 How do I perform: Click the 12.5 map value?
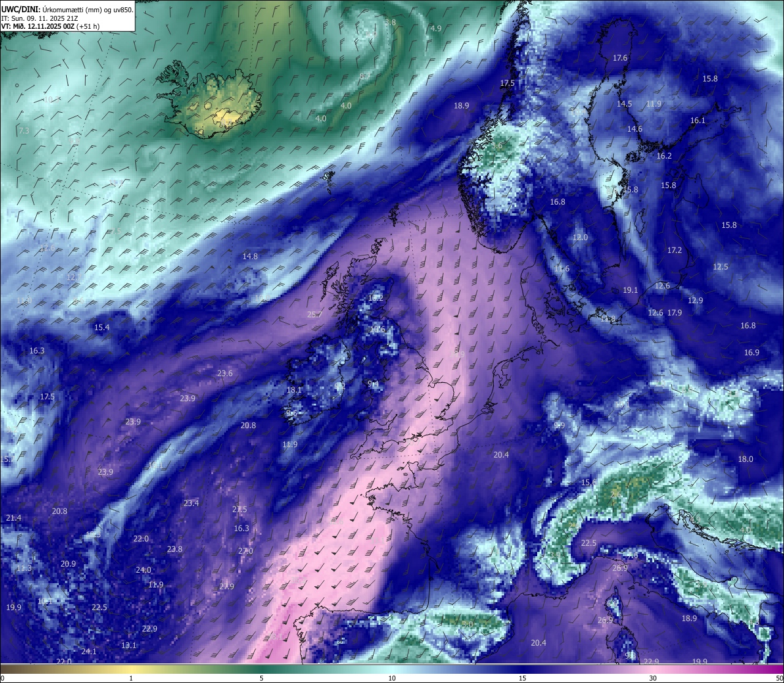click(720, 267)
